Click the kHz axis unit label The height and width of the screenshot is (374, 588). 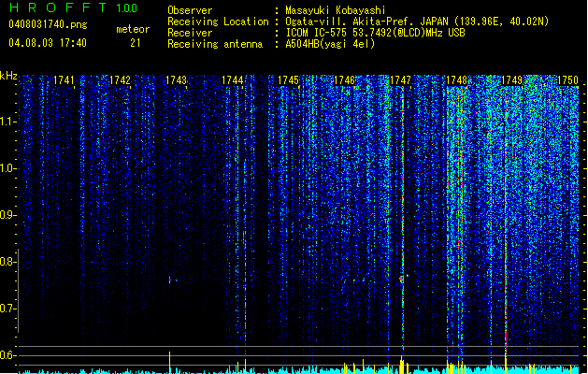coord(8,76)
